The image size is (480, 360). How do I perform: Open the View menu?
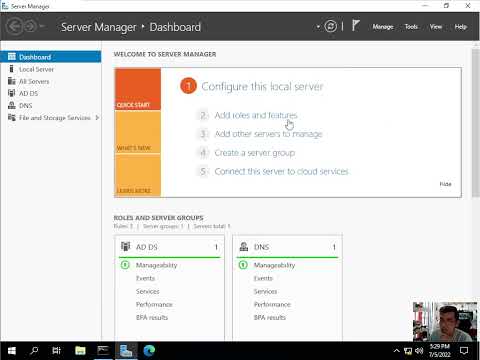pos(436,27)
